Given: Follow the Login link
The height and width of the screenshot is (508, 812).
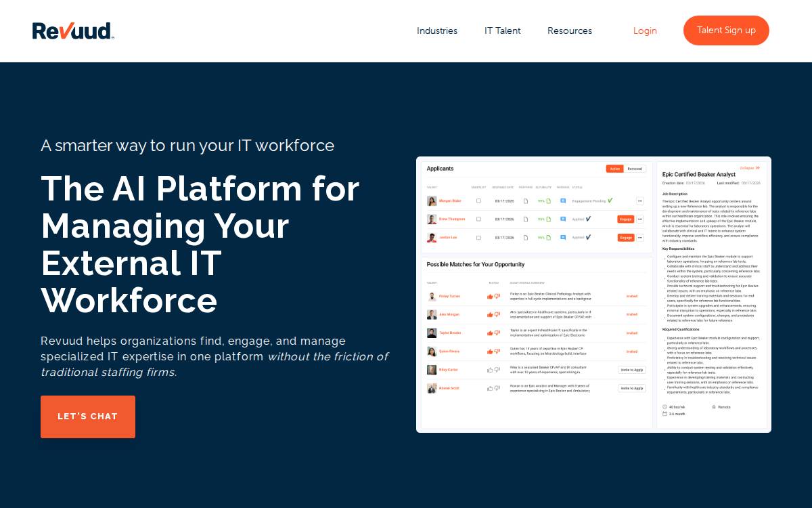Looking at the screenshot, I should 645,30.
